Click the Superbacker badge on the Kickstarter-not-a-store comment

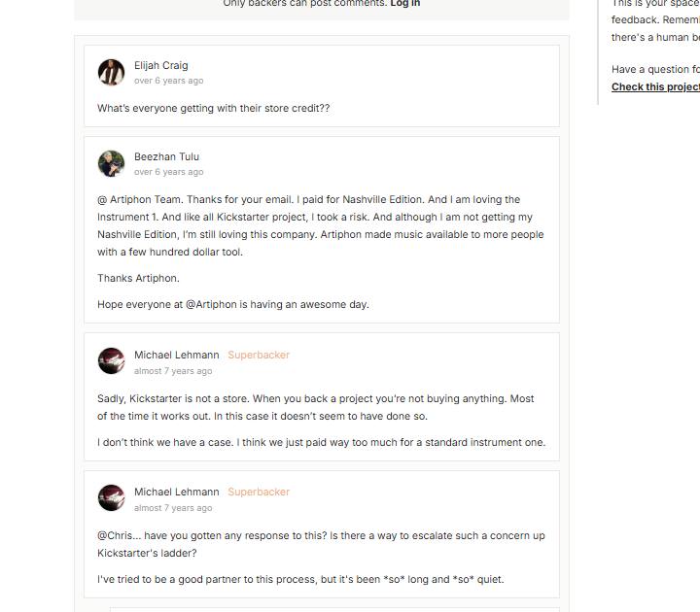click(x=259, y=355)
